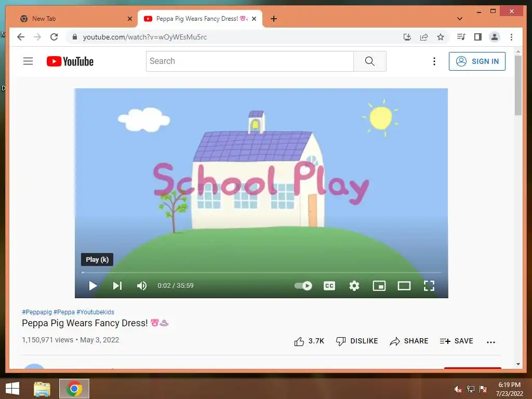This screenshot has height=399, width=532.
Task: Go back with browser back arrow
Action: pyautogui.click(x=21, y=37)
